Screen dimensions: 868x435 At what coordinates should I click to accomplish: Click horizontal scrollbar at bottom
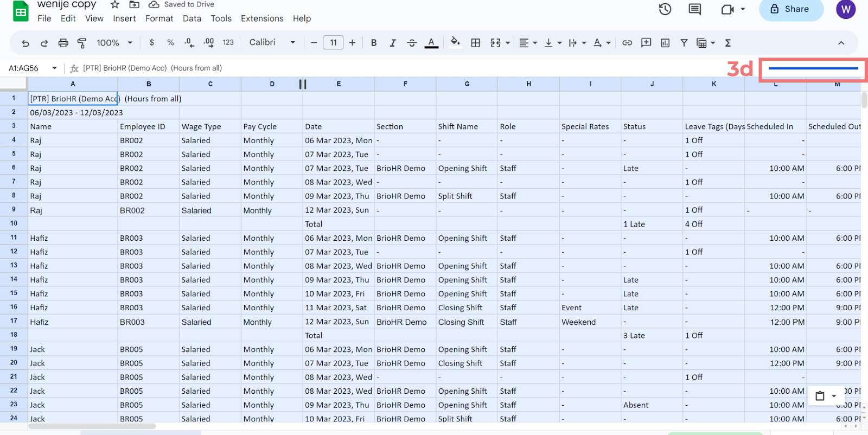(x=92, y=426)
